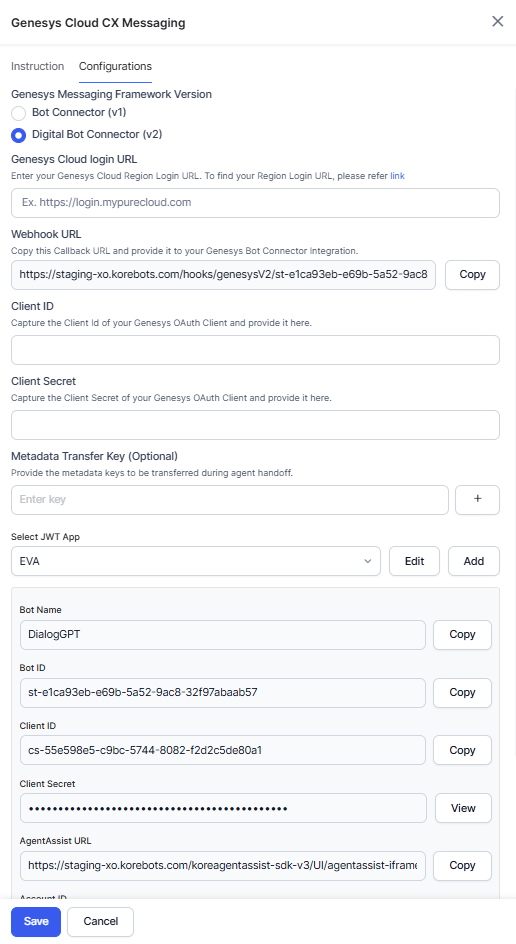
Task: Focus the Genesys OAuth Client ID field
Action: pos(255,350)
